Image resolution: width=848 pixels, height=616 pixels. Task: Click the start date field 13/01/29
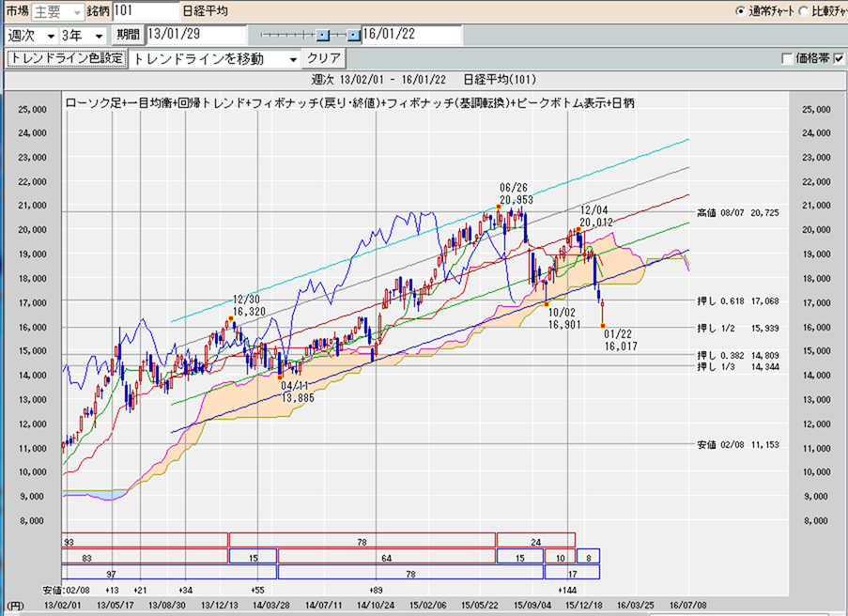coord(195,35)
